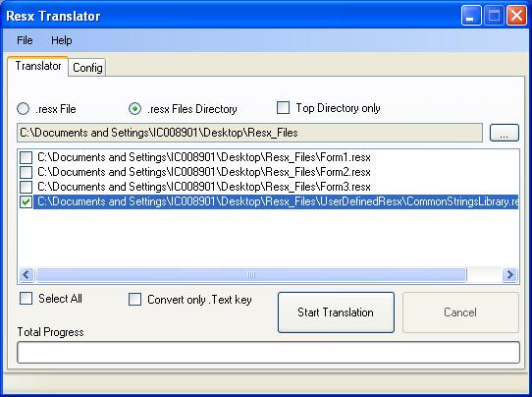Enable Convert only .Text key checkbox

[x=134, y=300]
